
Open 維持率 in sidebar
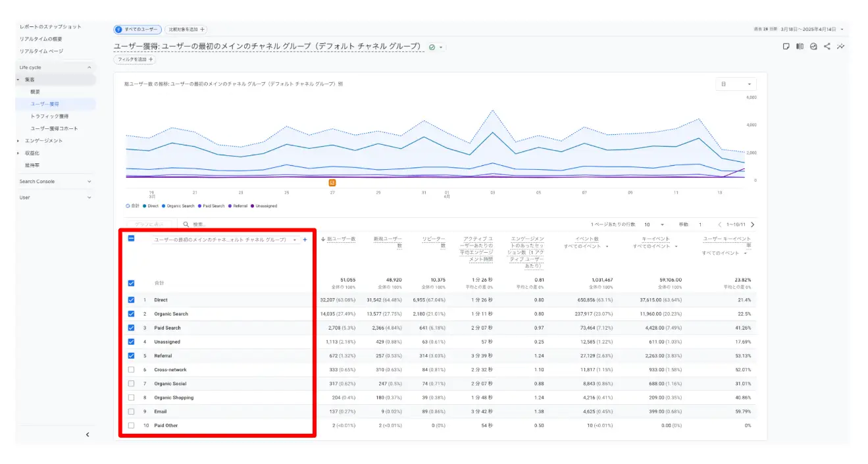click(x=31, y=165)
